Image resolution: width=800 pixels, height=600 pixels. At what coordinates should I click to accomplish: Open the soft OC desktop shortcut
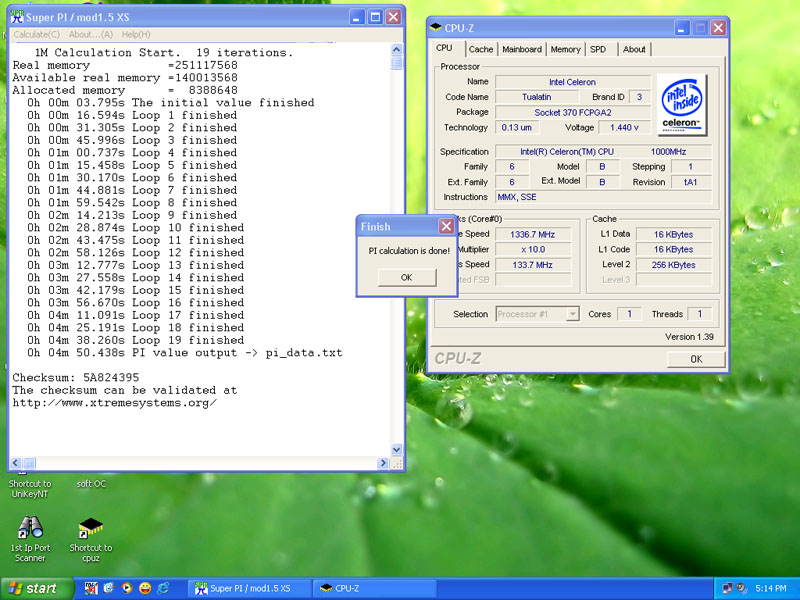[91, 484]
